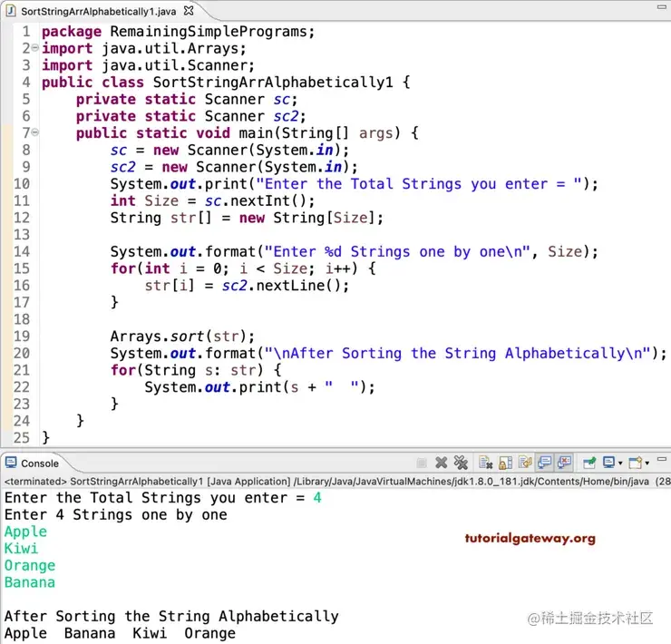Click 'nextInt()' call on line 11
Viewport: 671px width, 644px height.
268,200
